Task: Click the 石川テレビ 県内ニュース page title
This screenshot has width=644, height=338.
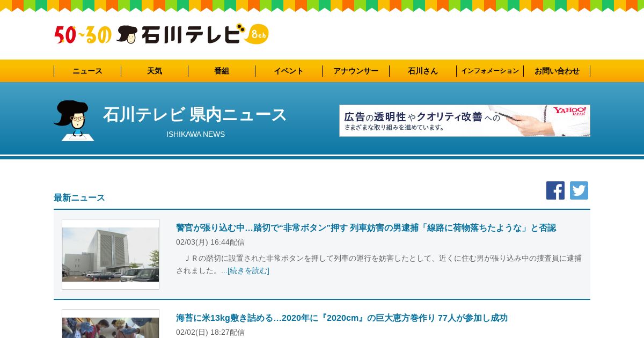Action: [x=195, y=115]
